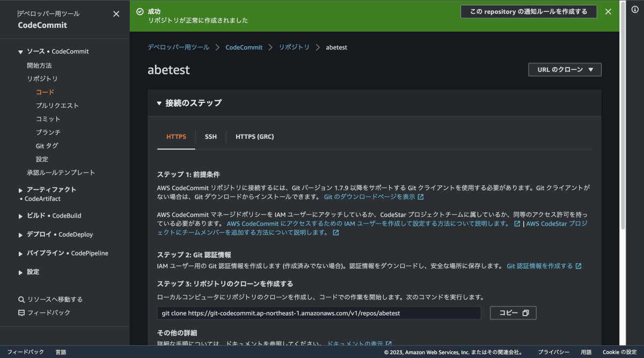Click the ステップ 3: リポジトリのクローンを作成する heading
This screenshot has height=358, width=644.
(x=225, y=284)
